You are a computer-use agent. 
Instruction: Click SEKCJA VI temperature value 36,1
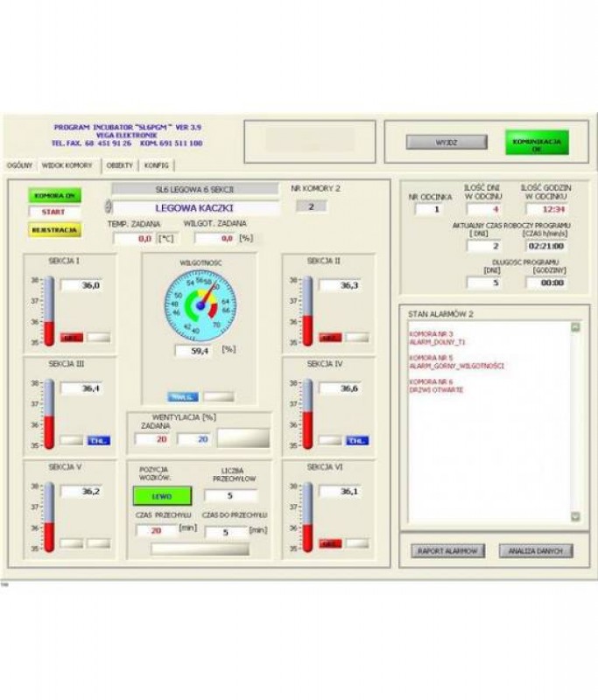(340, 492)
